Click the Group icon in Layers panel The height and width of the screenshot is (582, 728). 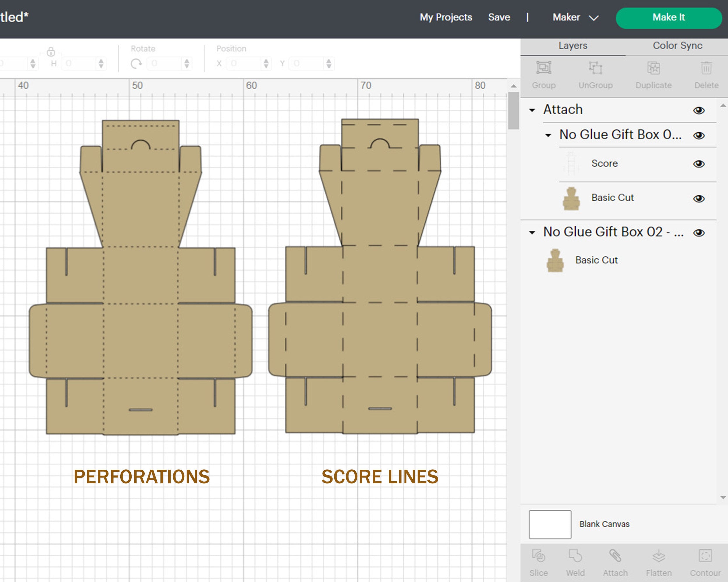click(x=544, y=68)
